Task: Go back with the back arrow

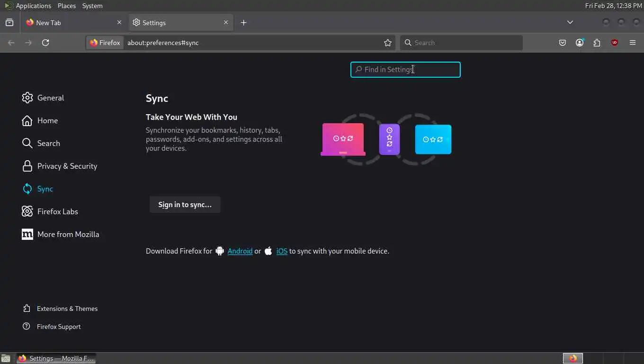Action: tap(11, 43)
